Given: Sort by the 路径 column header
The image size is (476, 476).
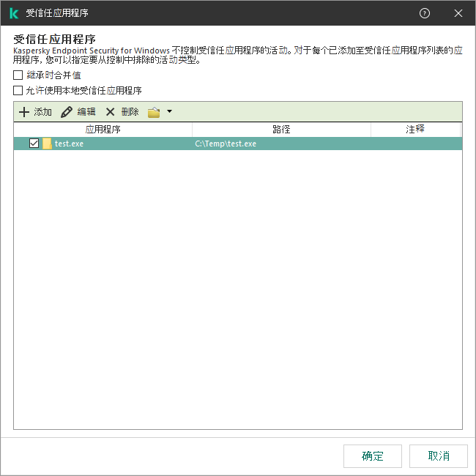Looking at the screenshot, I should [x=281, y=130].
